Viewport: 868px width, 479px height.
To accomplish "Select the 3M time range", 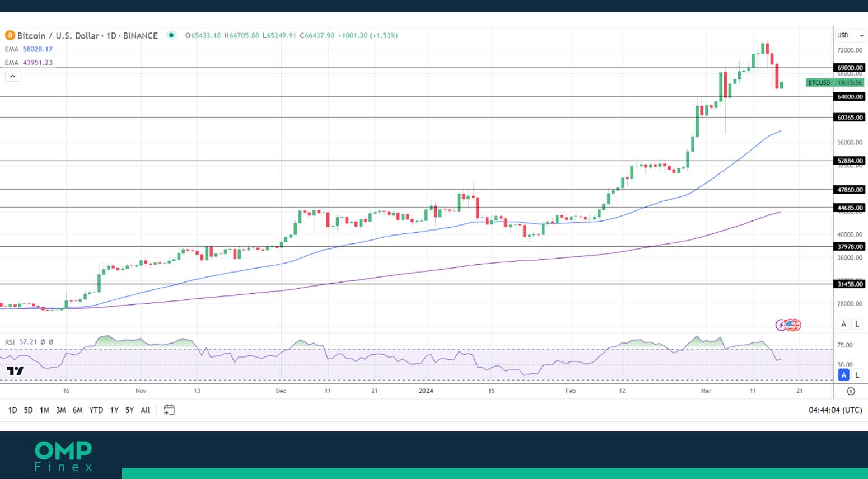I will click(61, 410).
